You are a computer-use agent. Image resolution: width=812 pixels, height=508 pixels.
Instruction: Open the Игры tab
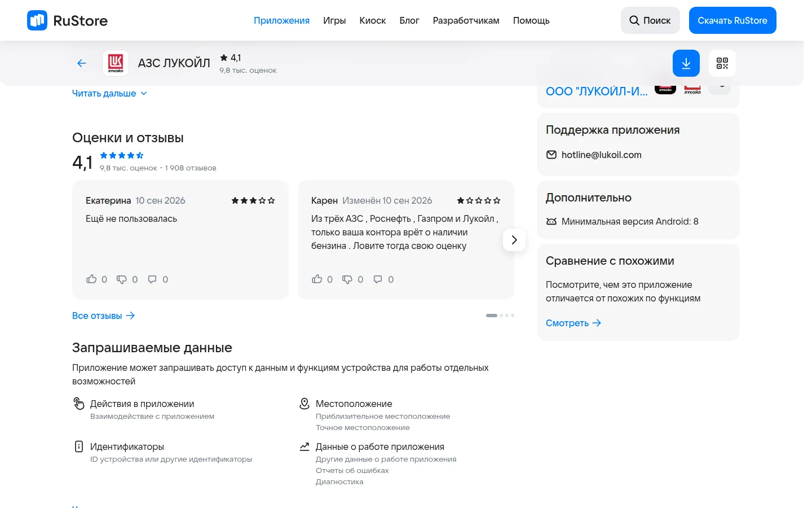334,20
